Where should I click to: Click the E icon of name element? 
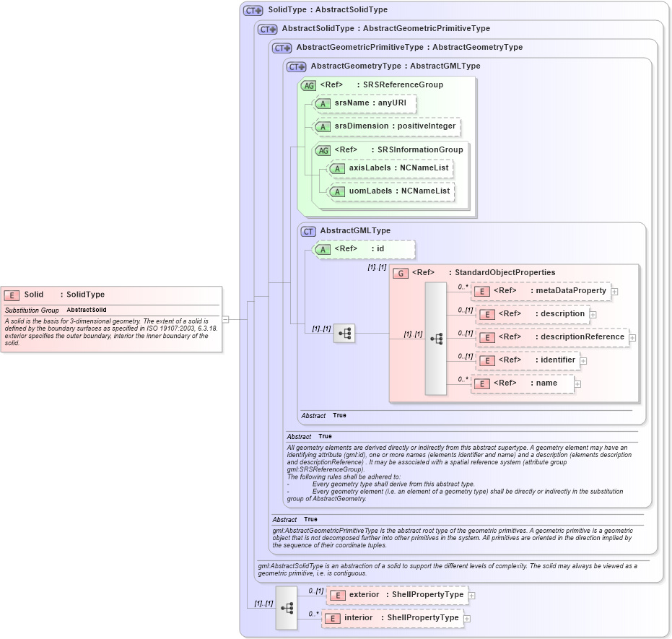(x=481, y=384)
